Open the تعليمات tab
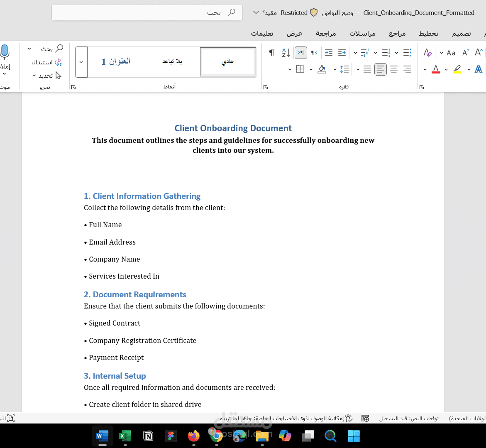 pos(262,34)
